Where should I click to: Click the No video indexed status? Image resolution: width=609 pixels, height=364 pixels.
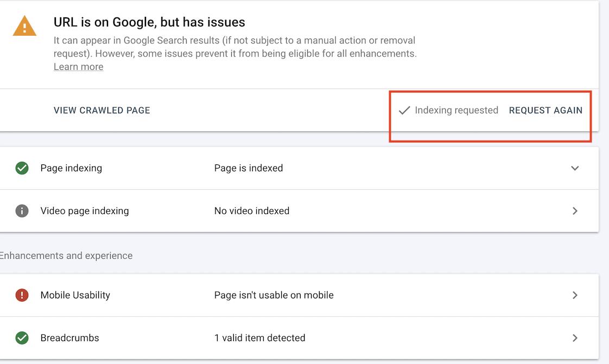(252, 210)
